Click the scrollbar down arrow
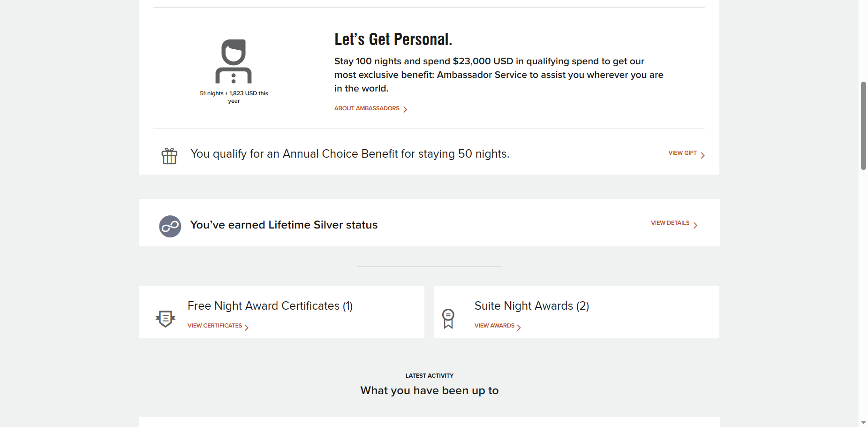Viewport: 868px width, 427px height. (x=863, y=423)
